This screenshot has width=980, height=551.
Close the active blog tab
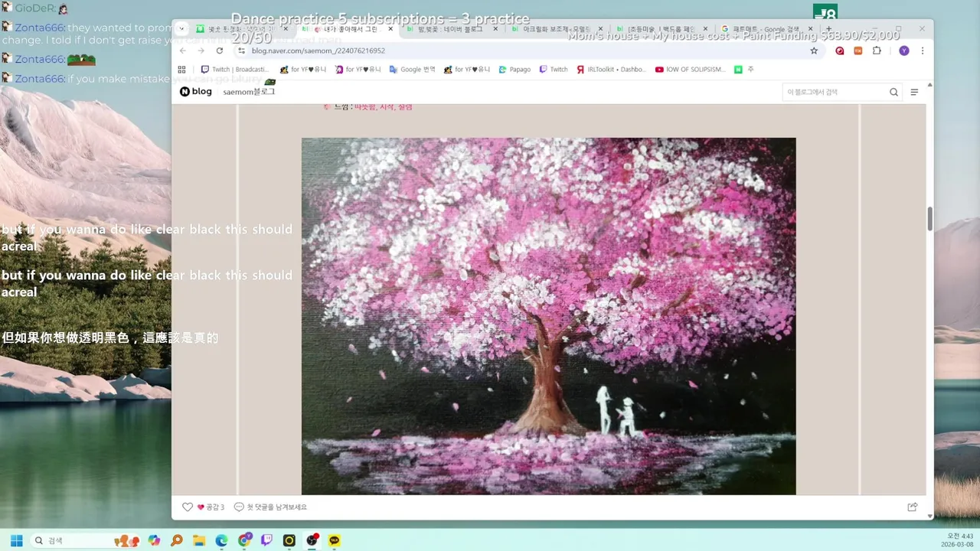pos(390,29)
